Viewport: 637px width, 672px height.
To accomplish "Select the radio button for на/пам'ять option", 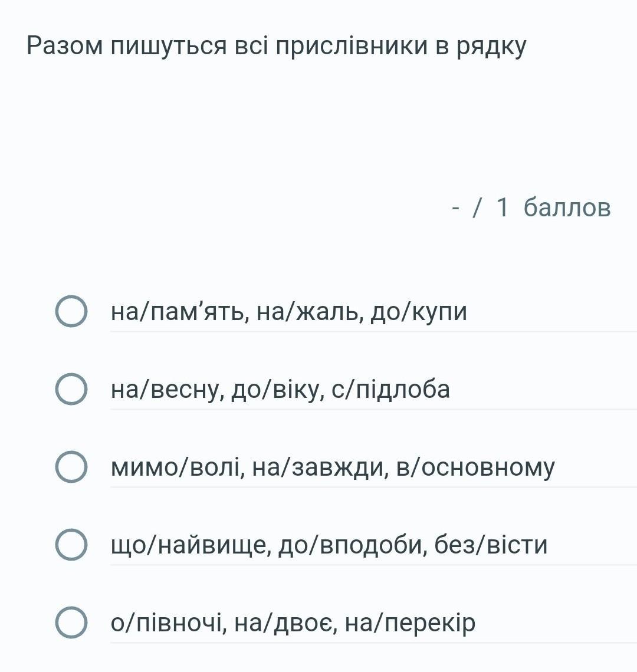I will [x=71, y=311].
